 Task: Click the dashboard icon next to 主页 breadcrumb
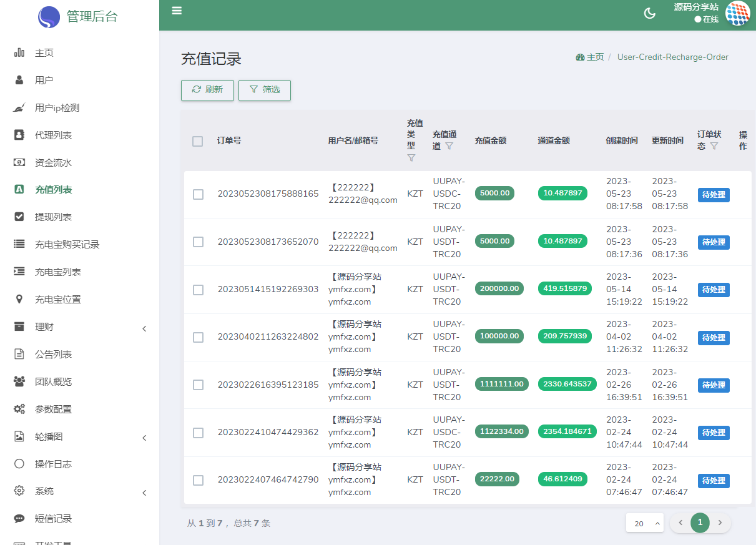580,57
